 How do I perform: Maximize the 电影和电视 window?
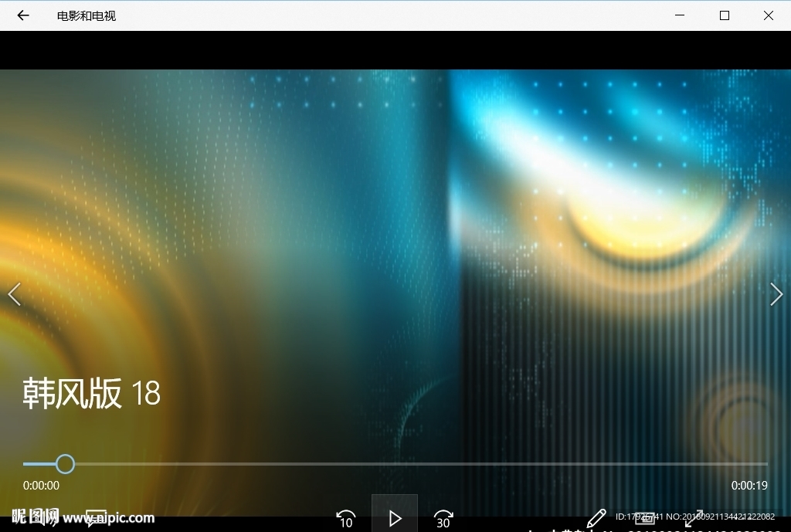(725, 15)
